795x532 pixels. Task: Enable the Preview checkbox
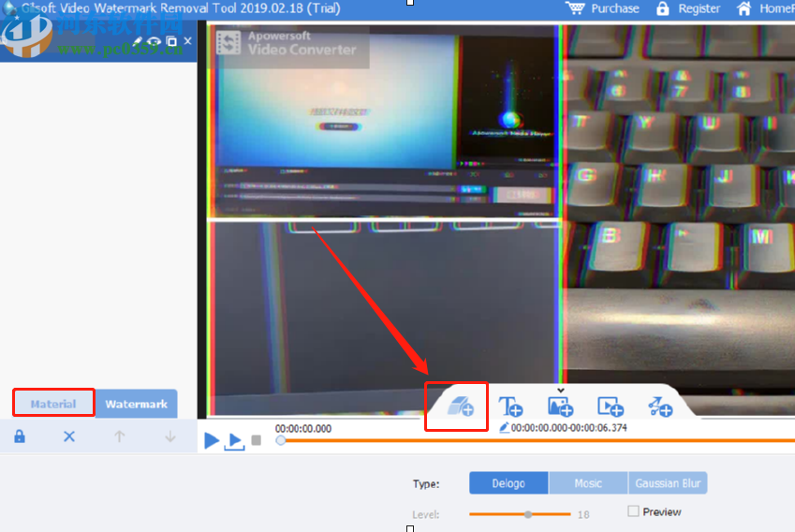(x=633, y=511)
